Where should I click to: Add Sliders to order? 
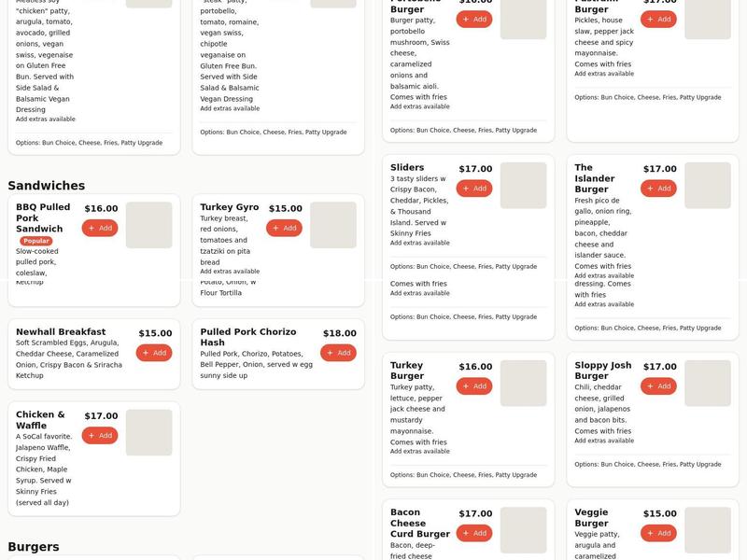click(474, 189)
